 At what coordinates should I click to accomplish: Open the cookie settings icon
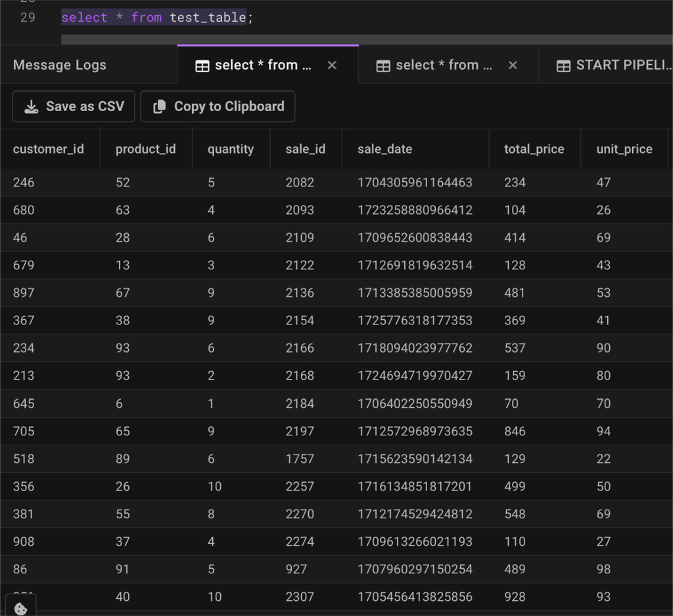click(20, 608)
